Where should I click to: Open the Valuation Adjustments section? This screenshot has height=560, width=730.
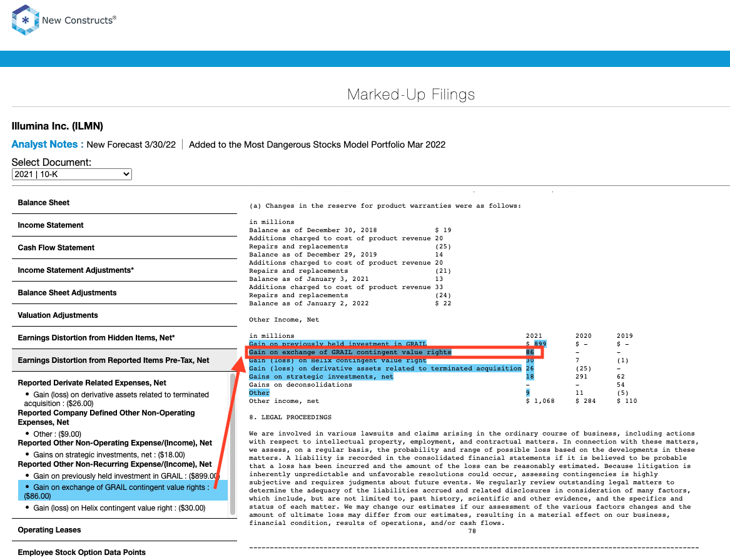click(124, 315)
